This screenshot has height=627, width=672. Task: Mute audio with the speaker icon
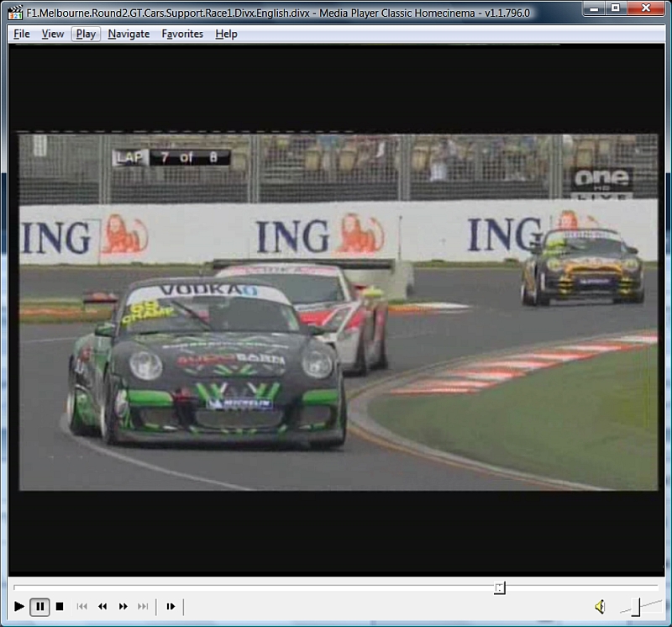tap(600, 606)
